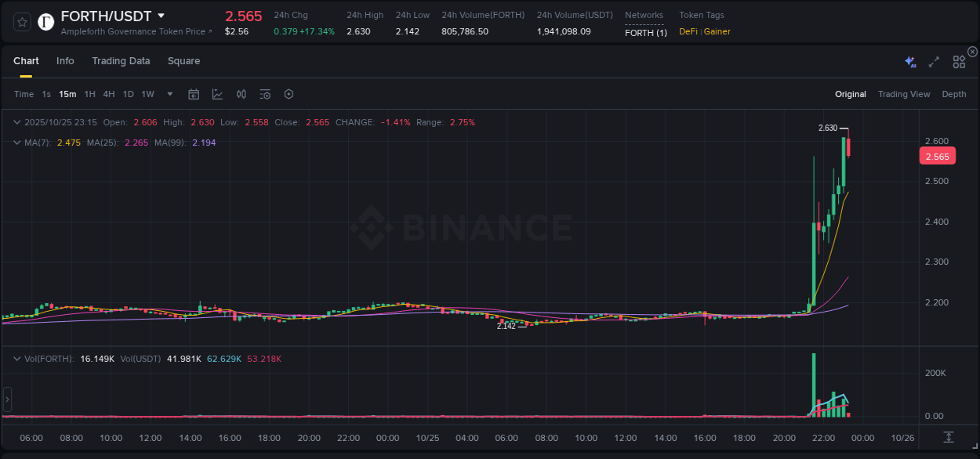Open the Info tab
The image size is (980, 459).
(65, 60)
